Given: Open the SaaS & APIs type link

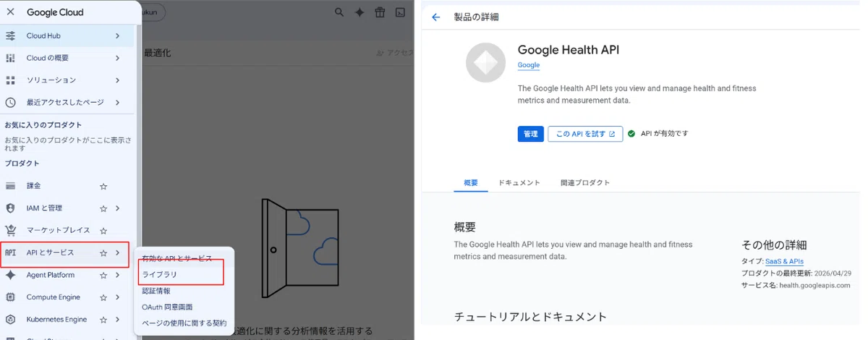Looking at the screenshot, I should 784,261.
